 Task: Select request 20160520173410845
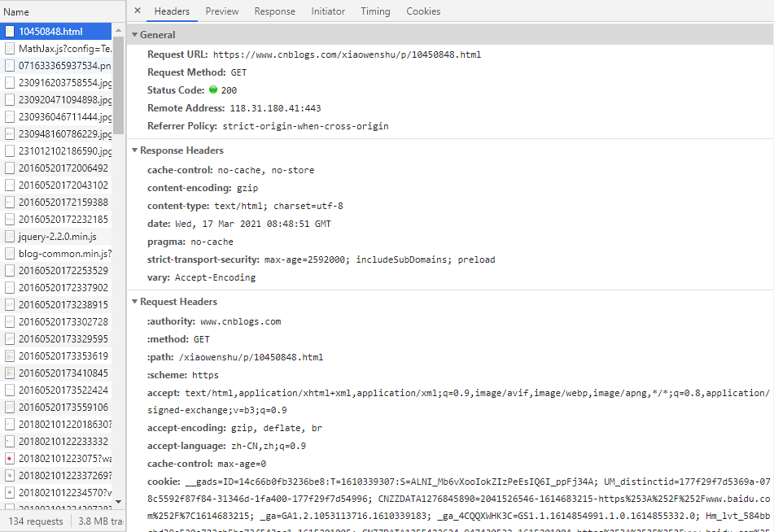56,373
